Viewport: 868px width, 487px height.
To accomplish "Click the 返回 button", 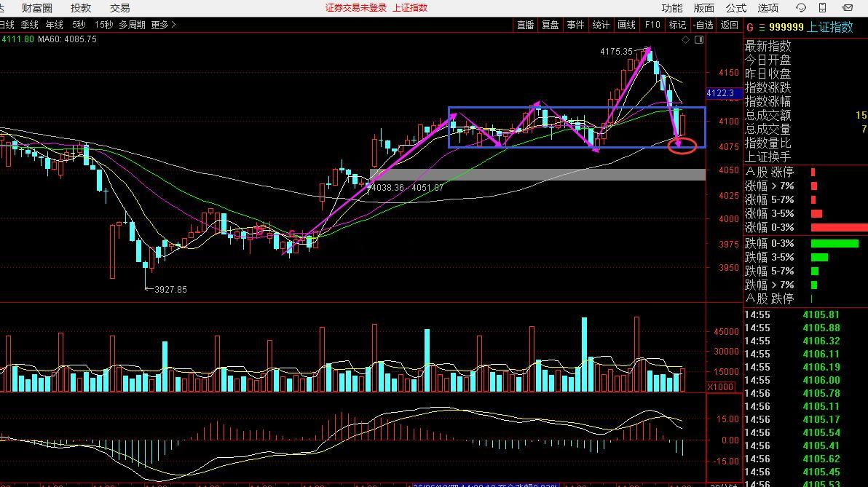I will (729, 25).
